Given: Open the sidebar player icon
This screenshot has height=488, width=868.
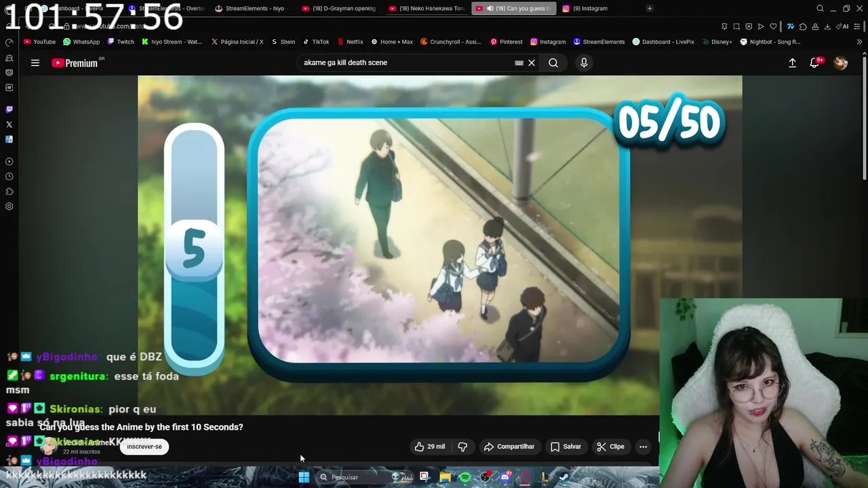Looking at the screenshot, I should point(9,161).
